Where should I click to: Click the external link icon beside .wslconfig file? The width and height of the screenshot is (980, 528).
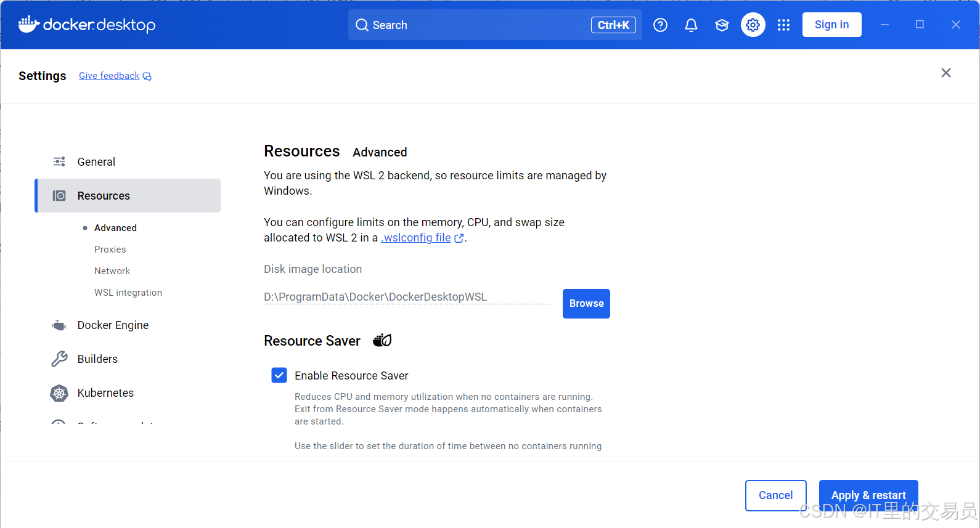459,238
